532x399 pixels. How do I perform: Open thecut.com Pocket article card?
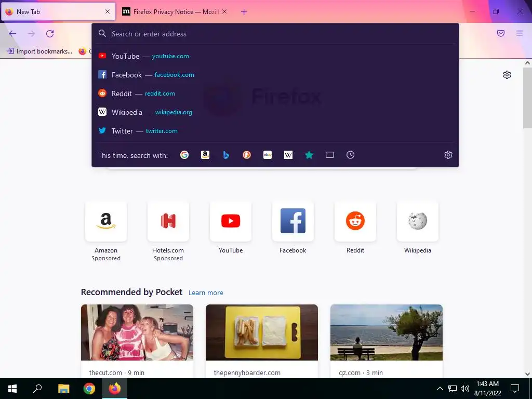click(x=137, y=341)
